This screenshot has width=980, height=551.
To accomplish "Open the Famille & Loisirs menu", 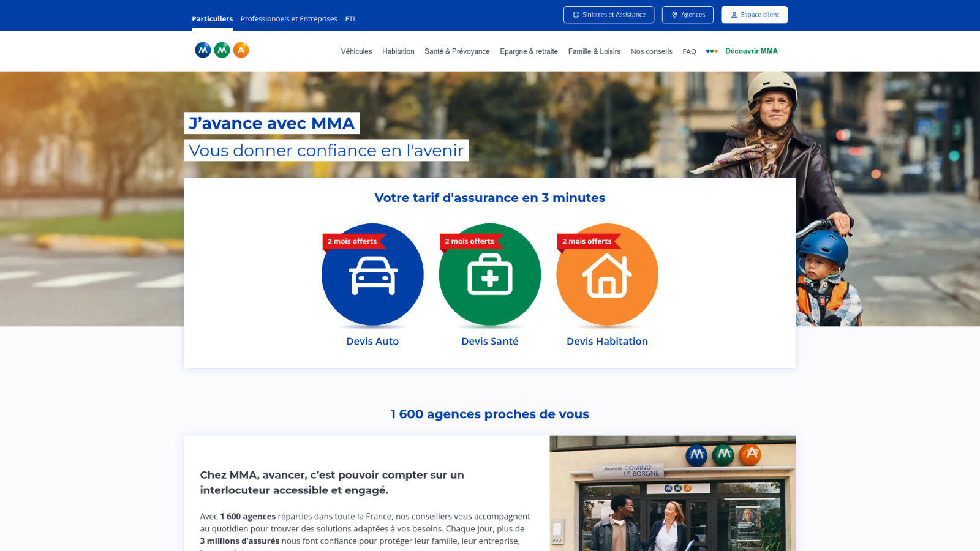I will [x=594, y=51].
